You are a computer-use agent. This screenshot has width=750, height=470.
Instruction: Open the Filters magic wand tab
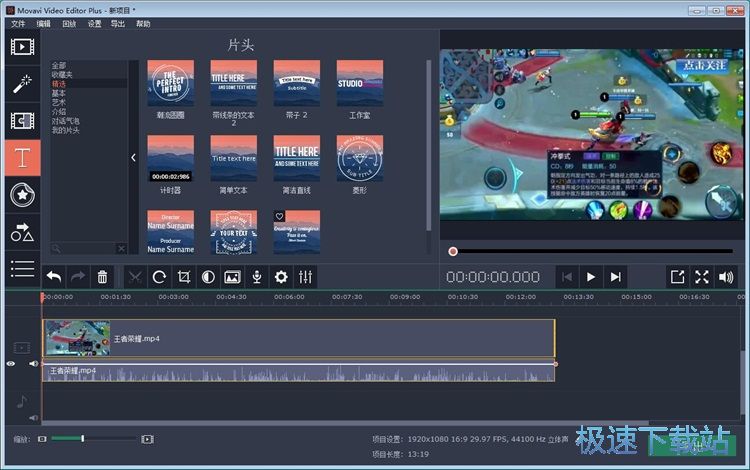[x=22, y=84]
